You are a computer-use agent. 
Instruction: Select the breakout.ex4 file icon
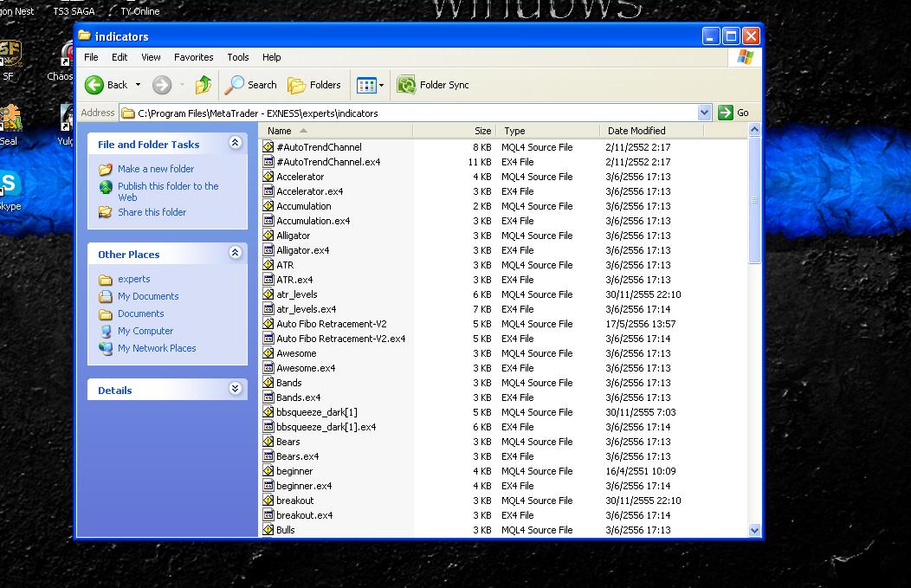click(x=268, y=514)
